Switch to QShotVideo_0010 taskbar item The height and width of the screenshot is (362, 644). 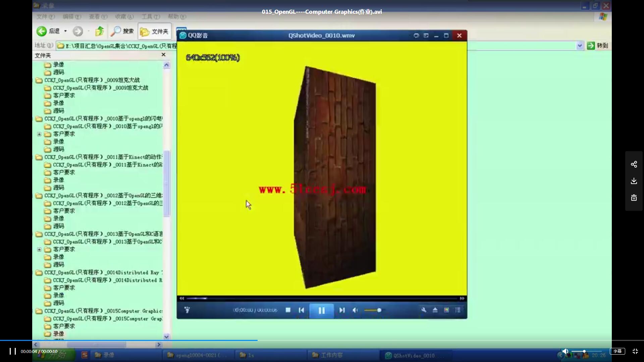pyautogui.click(x=415, y=356)
